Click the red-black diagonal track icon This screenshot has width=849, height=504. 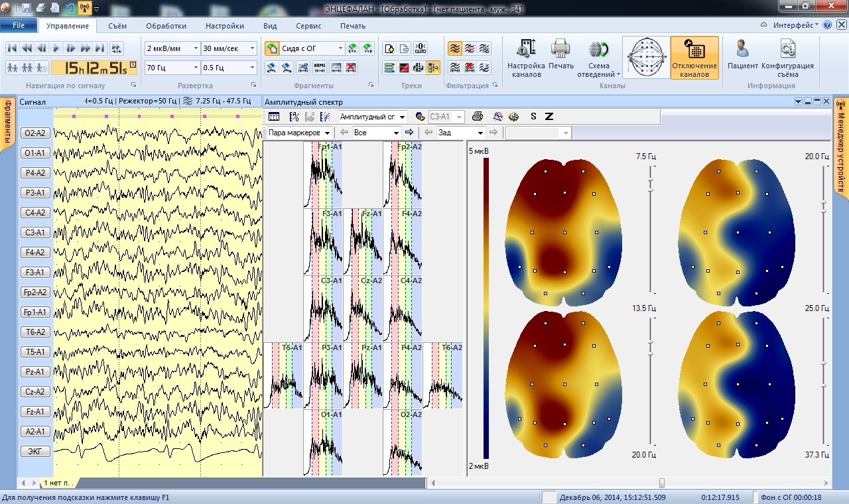(x=404, y=68)
